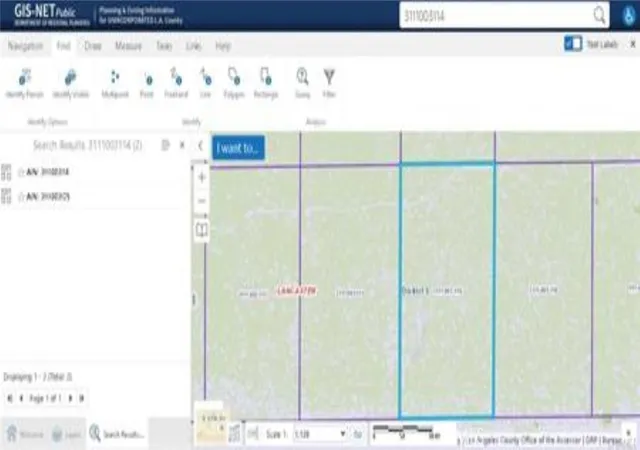The width and height of the screenshot is (640, 450).
Task: Open the Search Results bottom tab
Action: (x=117, y=434)
